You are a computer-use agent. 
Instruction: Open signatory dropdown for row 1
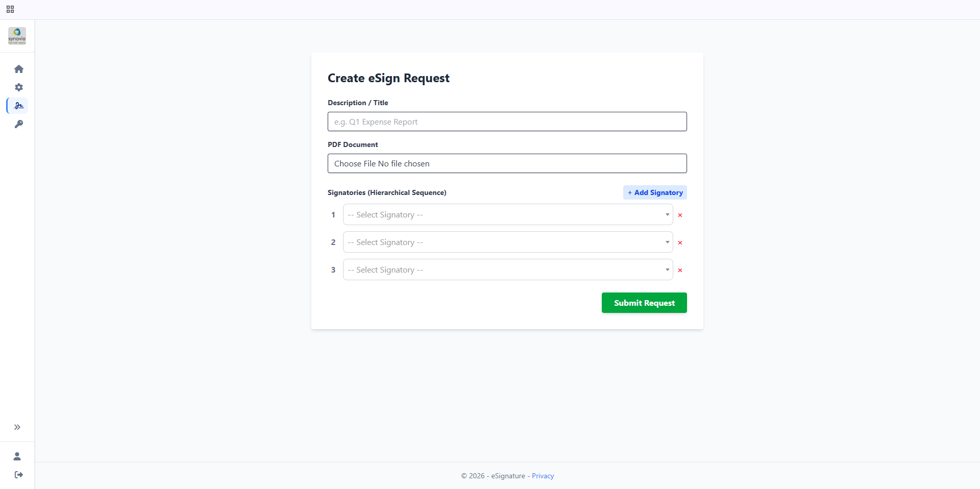click(x=508, y=214)
